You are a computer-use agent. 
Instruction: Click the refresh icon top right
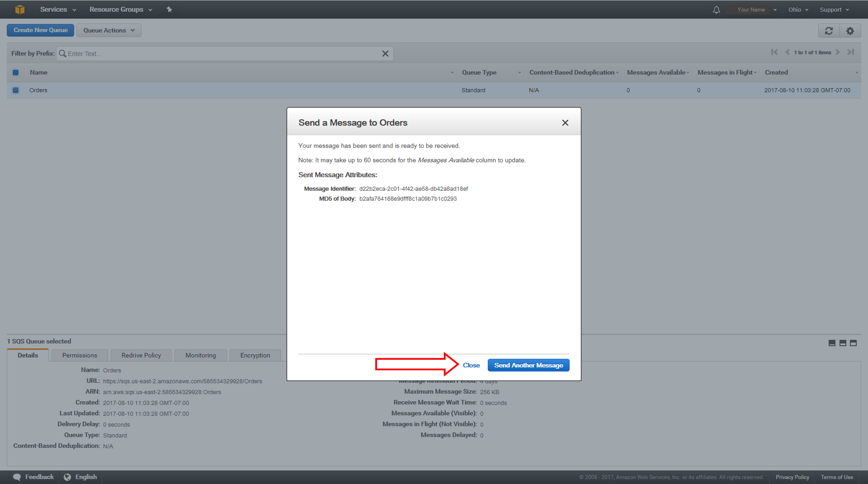[829, 30]
